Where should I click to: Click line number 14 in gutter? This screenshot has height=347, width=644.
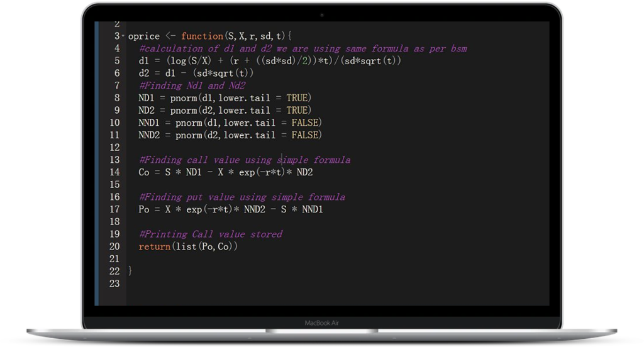[114, 172]
